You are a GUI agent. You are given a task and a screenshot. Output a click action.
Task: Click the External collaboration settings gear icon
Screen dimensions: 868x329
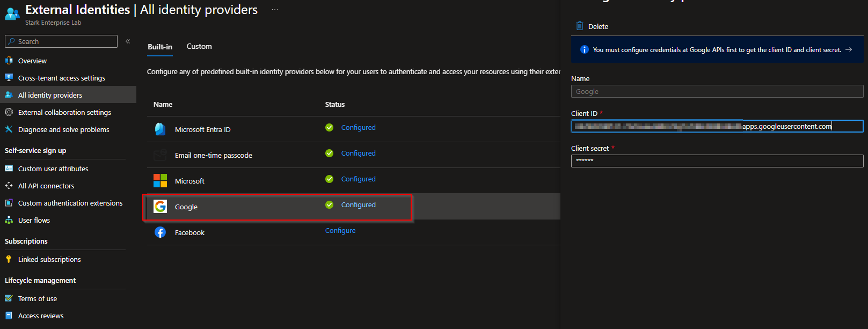click(9, 112)
